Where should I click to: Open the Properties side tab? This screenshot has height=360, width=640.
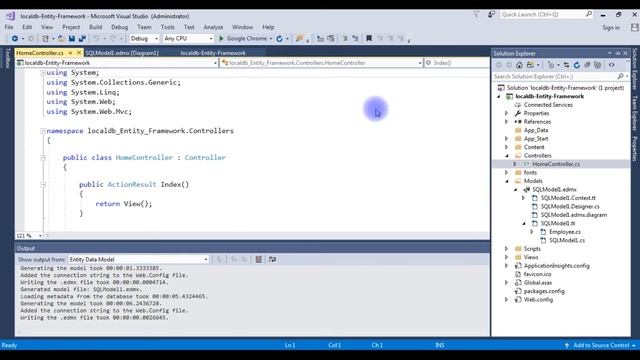(634, 149)
